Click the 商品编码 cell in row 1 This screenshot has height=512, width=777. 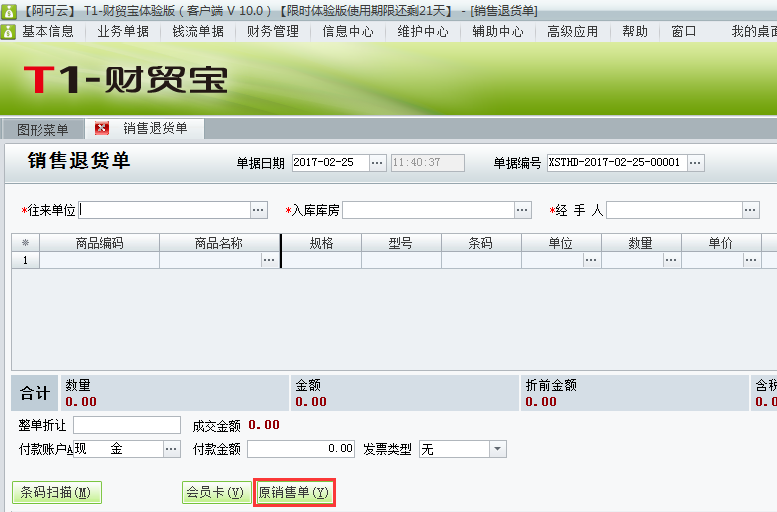[x=100, y=260]
